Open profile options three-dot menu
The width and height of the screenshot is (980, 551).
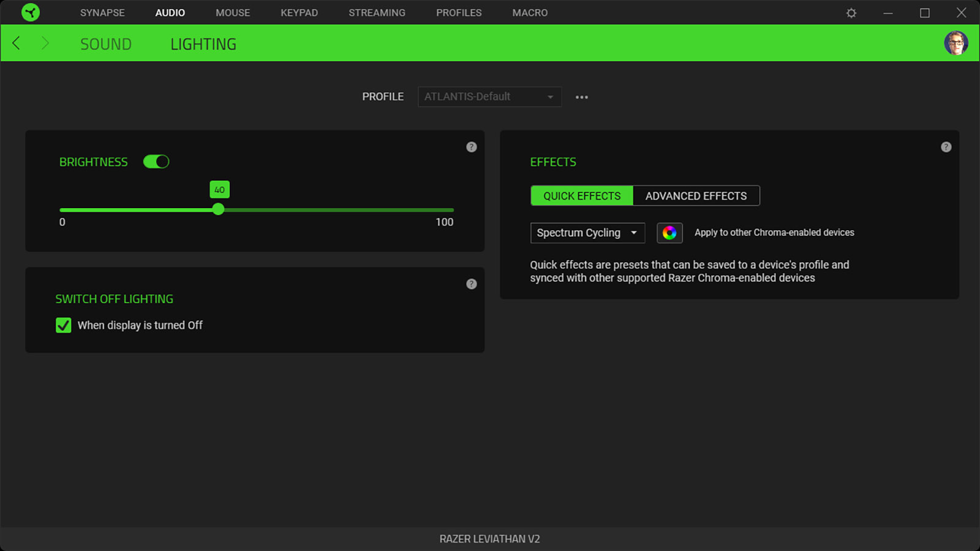[582, 97]
